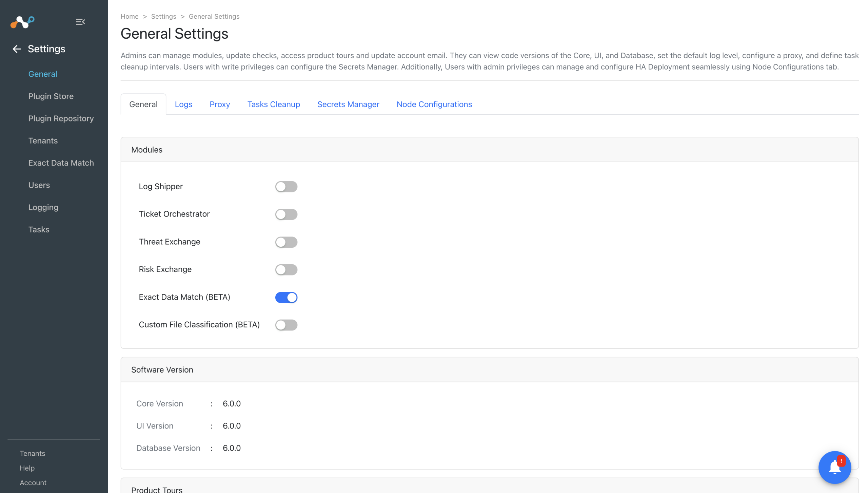Image resolution: width=868 pixels, height=493 pixels.
Task: Click the Home breadcrumb link
Action: click(130, 17)
